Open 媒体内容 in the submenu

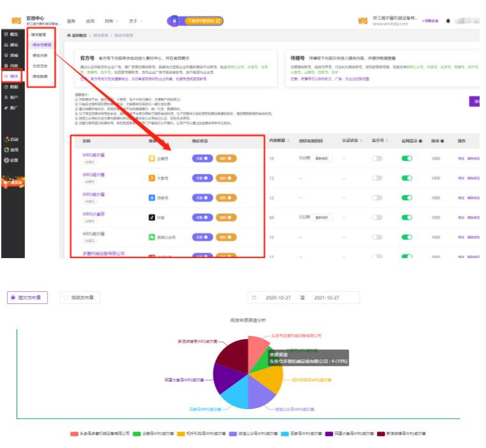[x=40, y=55]
